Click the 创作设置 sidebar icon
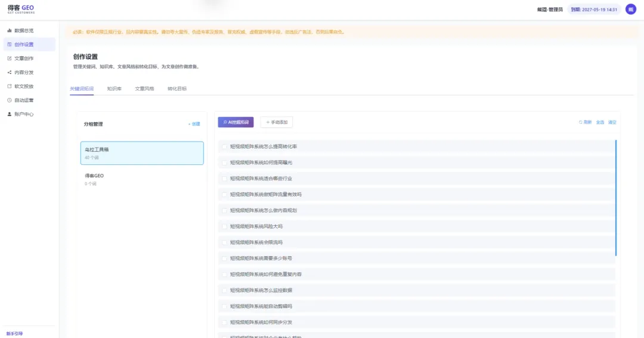 point(10,44)
